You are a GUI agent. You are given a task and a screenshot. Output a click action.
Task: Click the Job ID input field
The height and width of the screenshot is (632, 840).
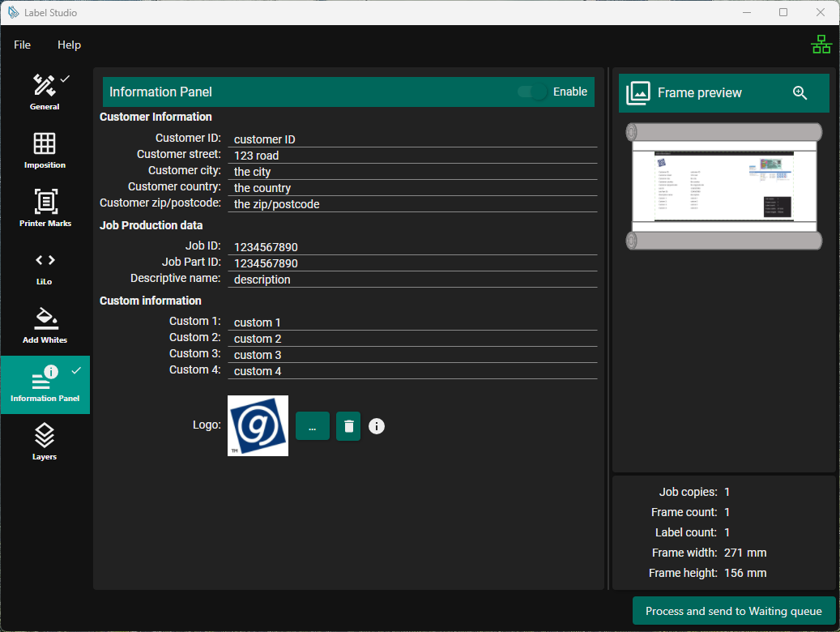pyautogui.click(x=413, y=247)
